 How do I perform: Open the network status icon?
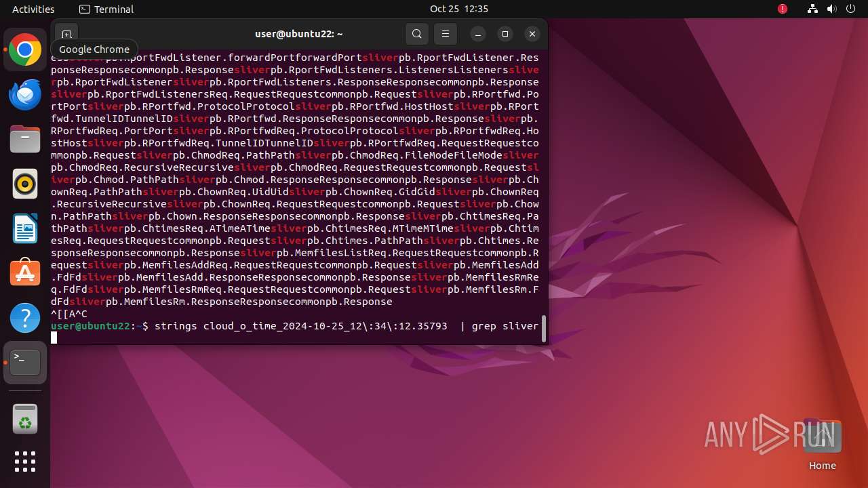click(813, 9)
